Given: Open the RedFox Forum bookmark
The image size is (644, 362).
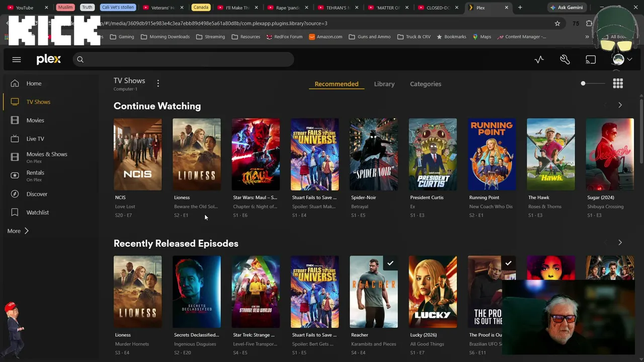Looking at the screenshot, I should click(x=285, y=37).
